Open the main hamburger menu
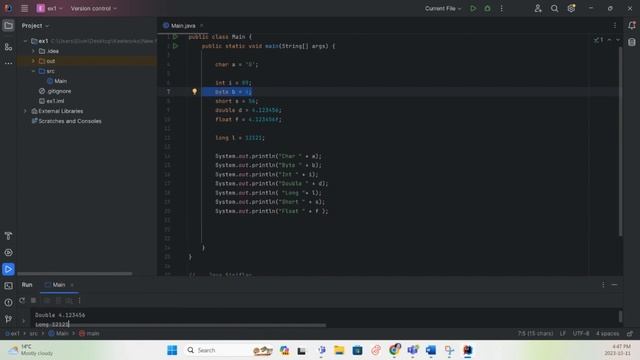640x360 pixels. 24,8
